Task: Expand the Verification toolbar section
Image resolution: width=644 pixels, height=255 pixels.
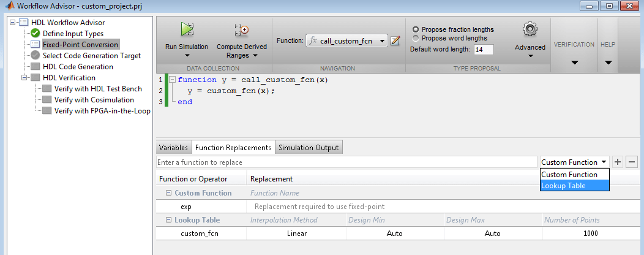Action: coord(574,62)
